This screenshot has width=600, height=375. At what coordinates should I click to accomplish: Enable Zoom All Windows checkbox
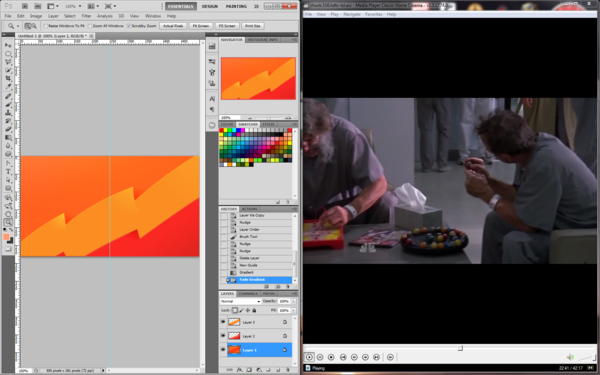pos(90,26)
